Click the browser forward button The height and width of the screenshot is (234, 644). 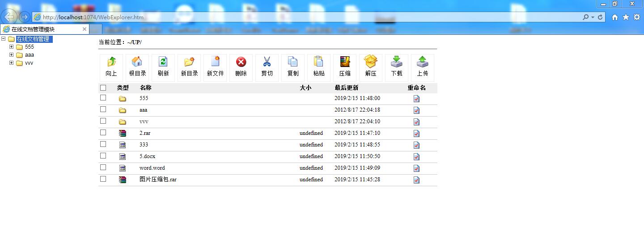pos(25,17)
